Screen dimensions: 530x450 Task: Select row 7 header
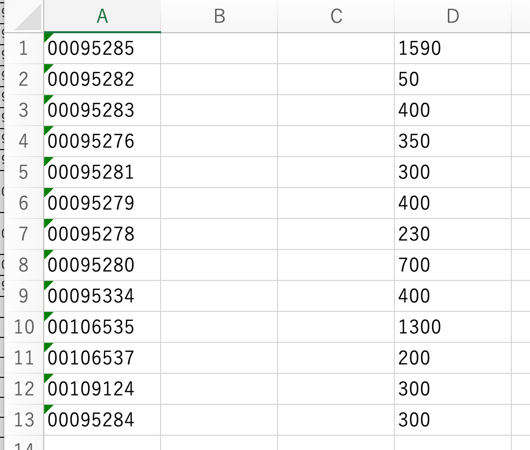click(x=23, y=234)
